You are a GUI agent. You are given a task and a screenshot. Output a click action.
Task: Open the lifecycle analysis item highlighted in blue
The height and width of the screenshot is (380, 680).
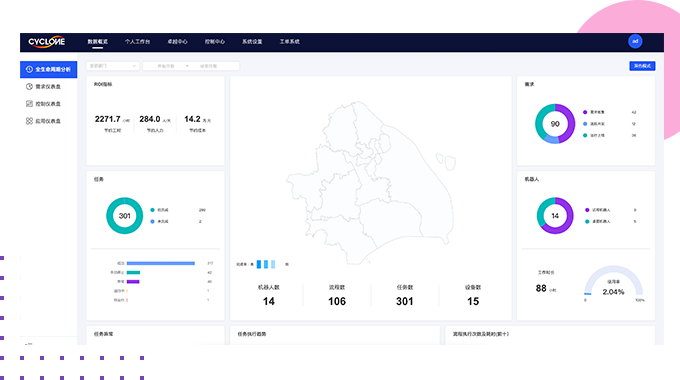tap(49, 69)
